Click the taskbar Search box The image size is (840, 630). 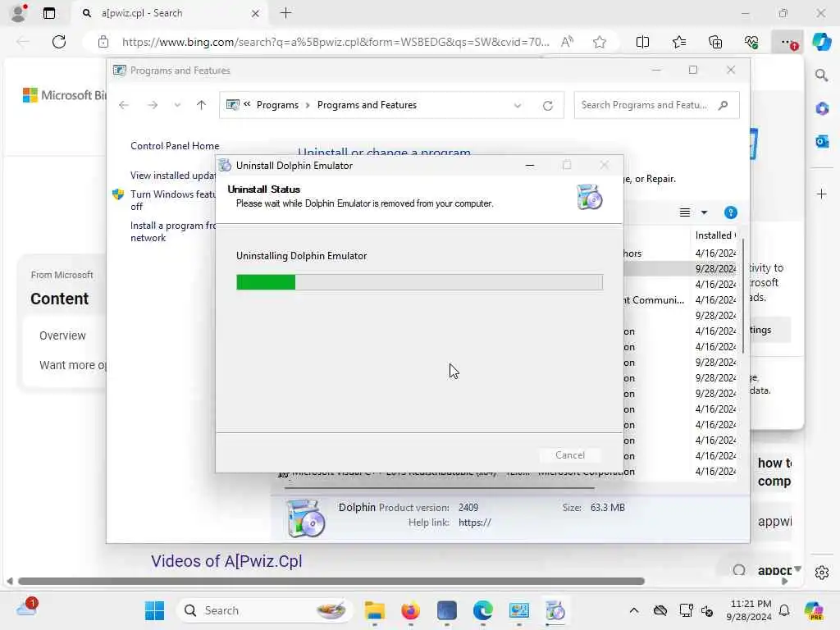(x=265, y=610)
